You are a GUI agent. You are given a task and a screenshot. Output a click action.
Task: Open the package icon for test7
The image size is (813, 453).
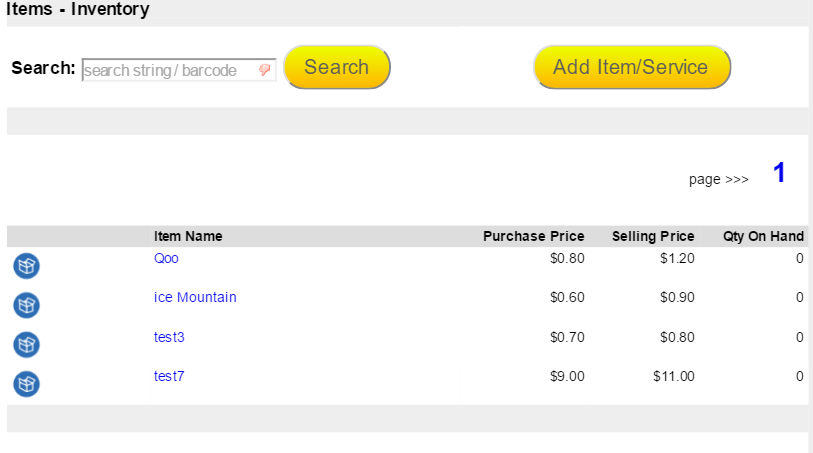coord(26,383)
